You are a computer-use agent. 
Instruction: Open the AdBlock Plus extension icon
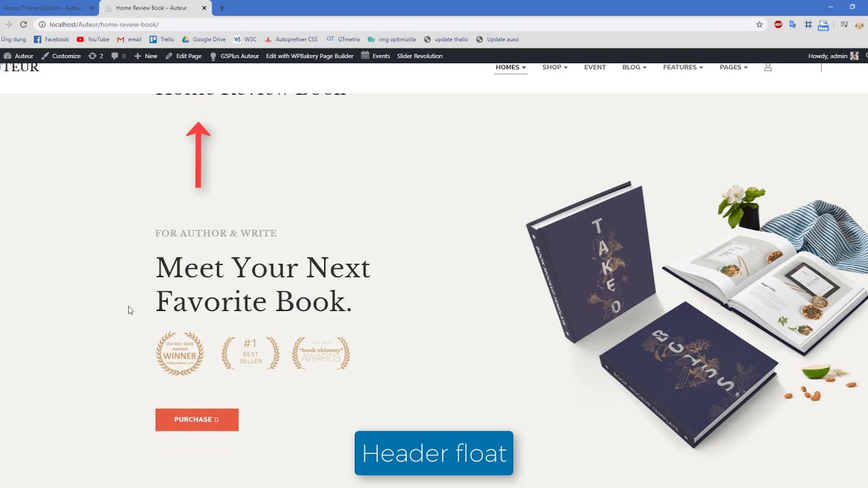tap(778, 24)
